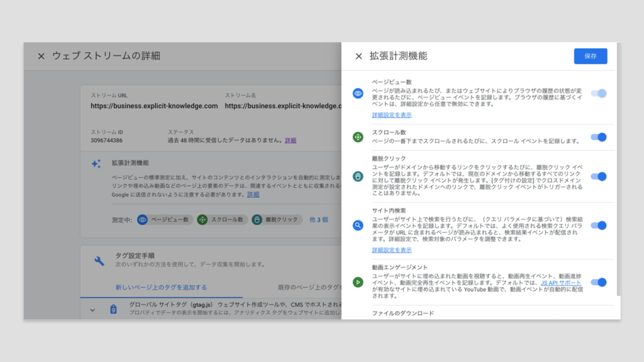The height and width of the screenshot is (362, 644).
Task: Click the 離脱クリック mouse icon in panel
Action: (358, 177)
